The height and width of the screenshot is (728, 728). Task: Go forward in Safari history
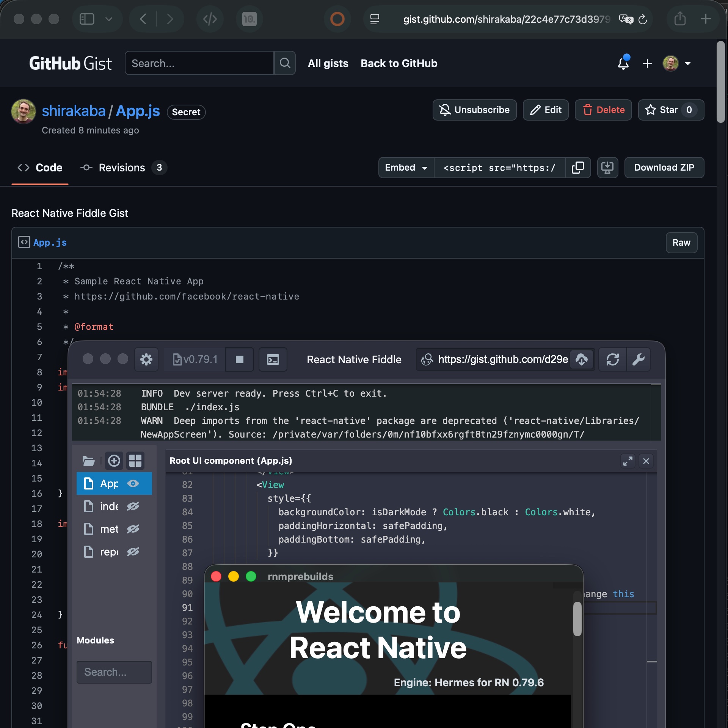[x=170, y=19]
